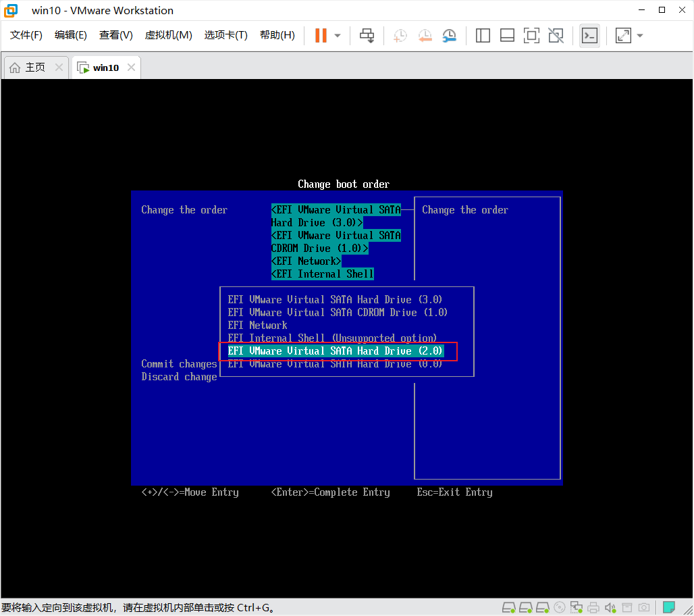This screenshot has height=616, width=694.
Task: Open the 虚拟机(M) menu
Action: coord(168,35)
